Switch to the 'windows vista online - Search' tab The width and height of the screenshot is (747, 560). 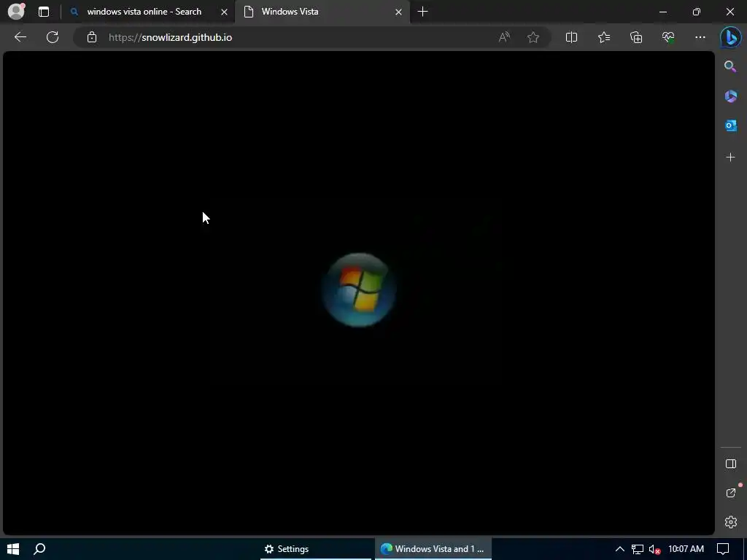click(x=144, y=12)
